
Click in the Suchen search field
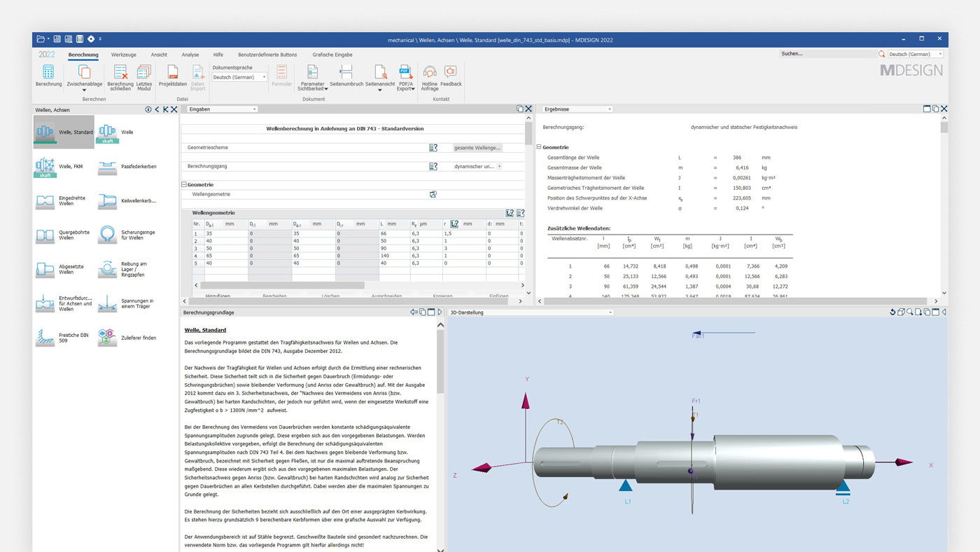(x=827, y=54)
